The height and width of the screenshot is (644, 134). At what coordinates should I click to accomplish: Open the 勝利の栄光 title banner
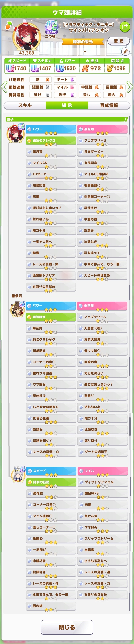coord(83,42)
